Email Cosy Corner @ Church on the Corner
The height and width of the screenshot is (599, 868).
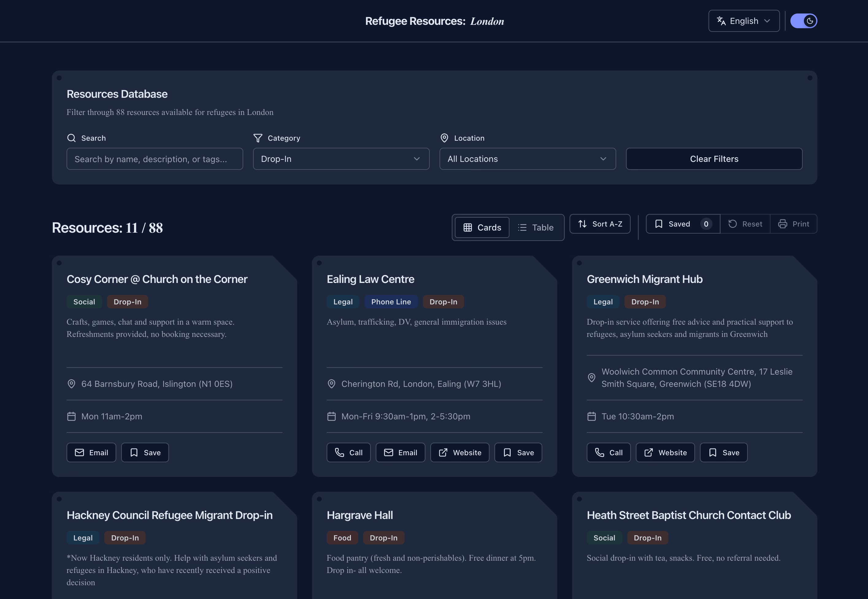point(91,452)
